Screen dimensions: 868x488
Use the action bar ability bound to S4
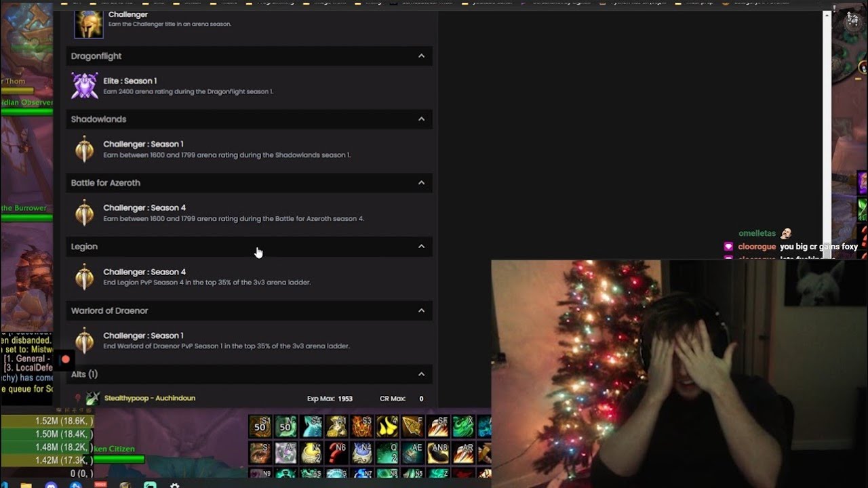click(x=311, y=426)
